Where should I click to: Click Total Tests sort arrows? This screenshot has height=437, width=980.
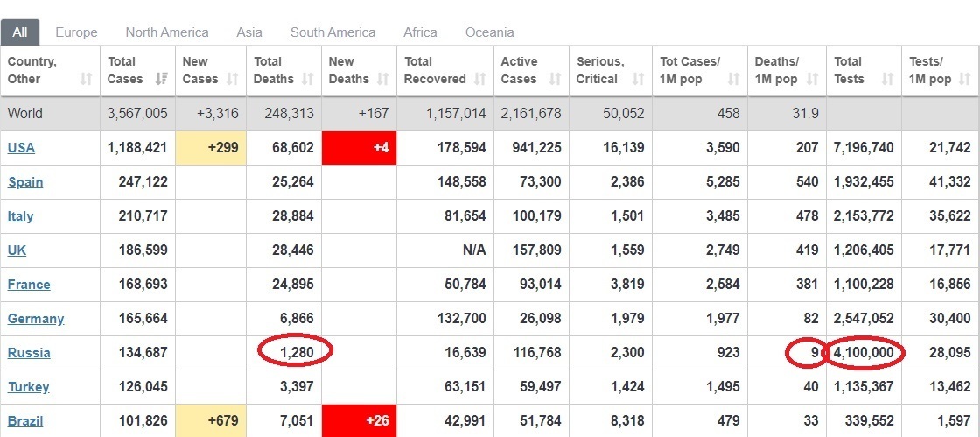click(x=887, y=79)
